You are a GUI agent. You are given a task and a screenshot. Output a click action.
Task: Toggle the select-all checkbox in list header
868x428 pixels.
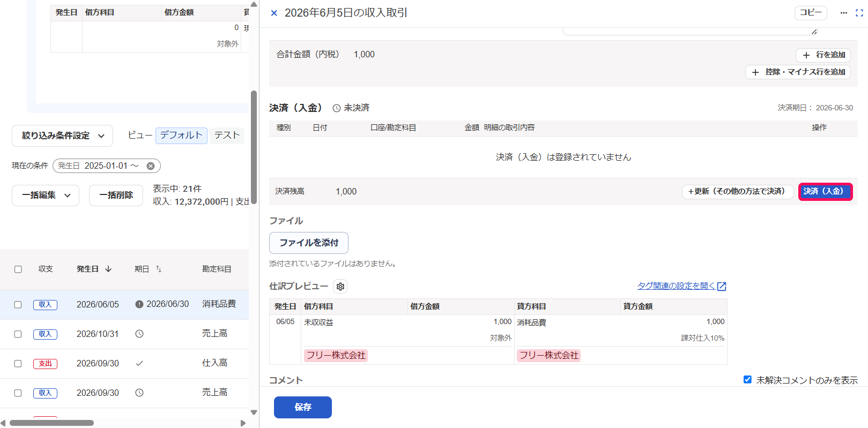[18, 269]
